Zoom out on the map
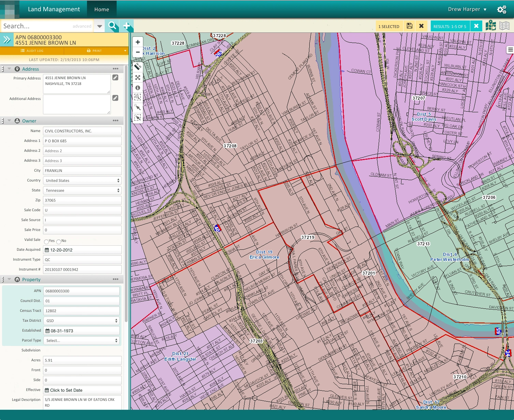The width and height of the screenshot is (514, 420). [138, 52]
